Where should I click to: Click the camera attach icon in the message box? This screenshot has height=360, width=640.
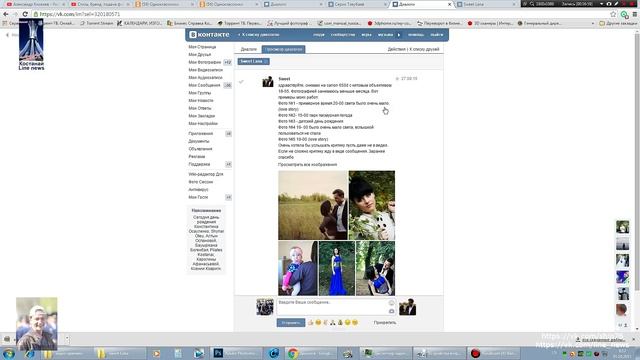(391, 311)
